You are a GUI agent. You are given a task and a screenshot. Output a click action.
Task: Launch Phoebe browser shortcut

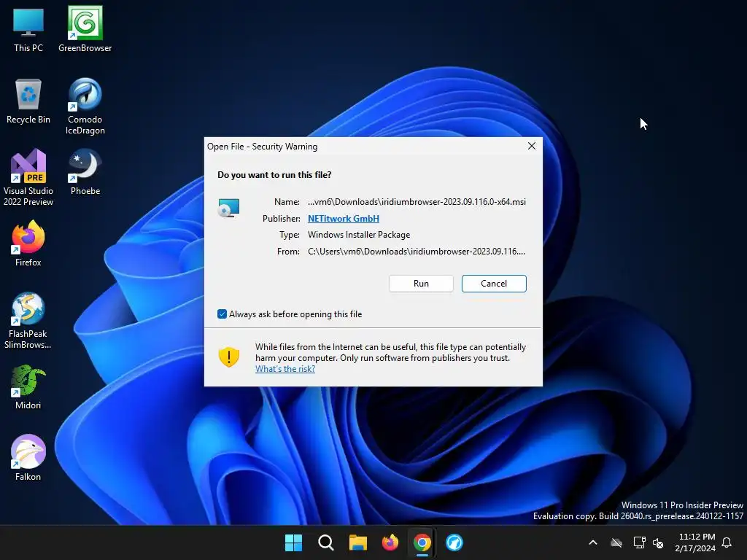click(85, 172)
